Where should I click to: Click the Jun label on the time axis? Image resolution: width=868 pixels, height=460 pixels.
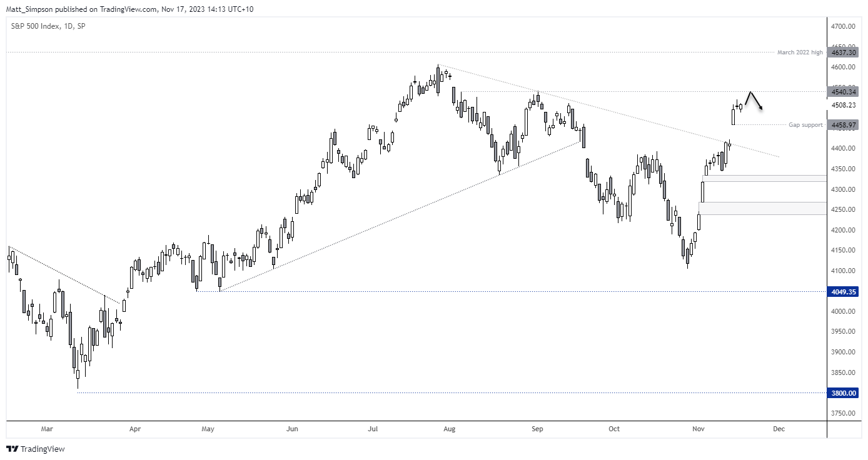291,429
